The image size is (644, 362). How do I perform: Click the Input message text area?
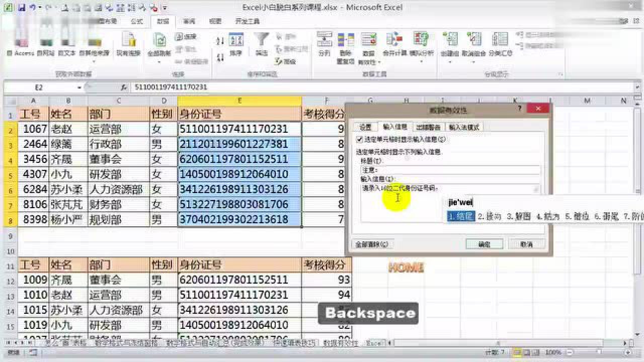tap(450, 203)
